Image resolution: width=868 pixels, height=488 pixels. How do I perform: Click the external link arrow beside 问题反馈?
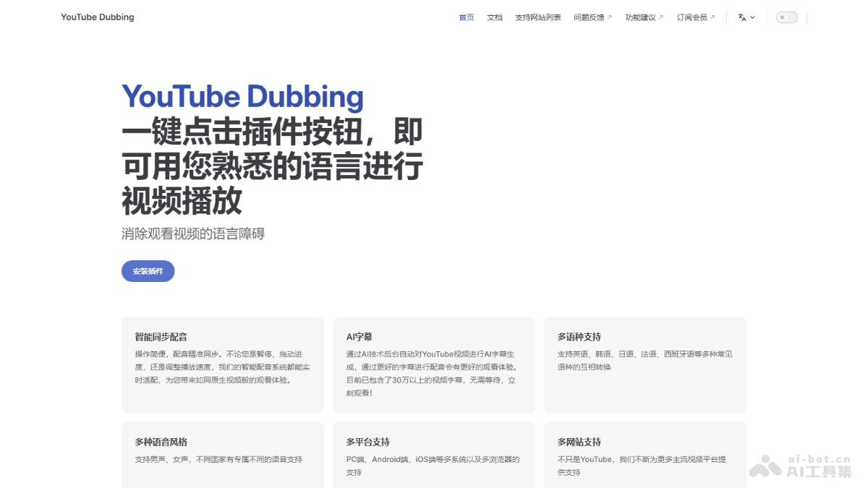click(x=610, y=17)
